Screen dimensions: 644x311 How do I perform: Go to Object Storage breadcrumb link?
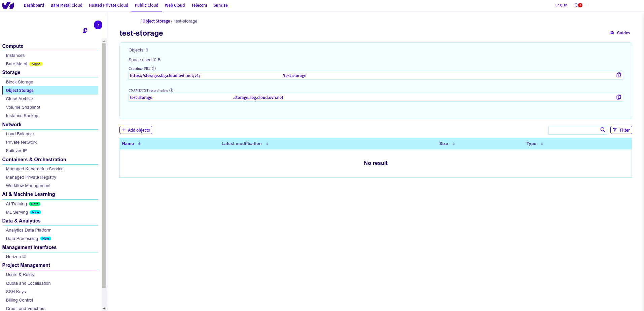click(156, 21)
